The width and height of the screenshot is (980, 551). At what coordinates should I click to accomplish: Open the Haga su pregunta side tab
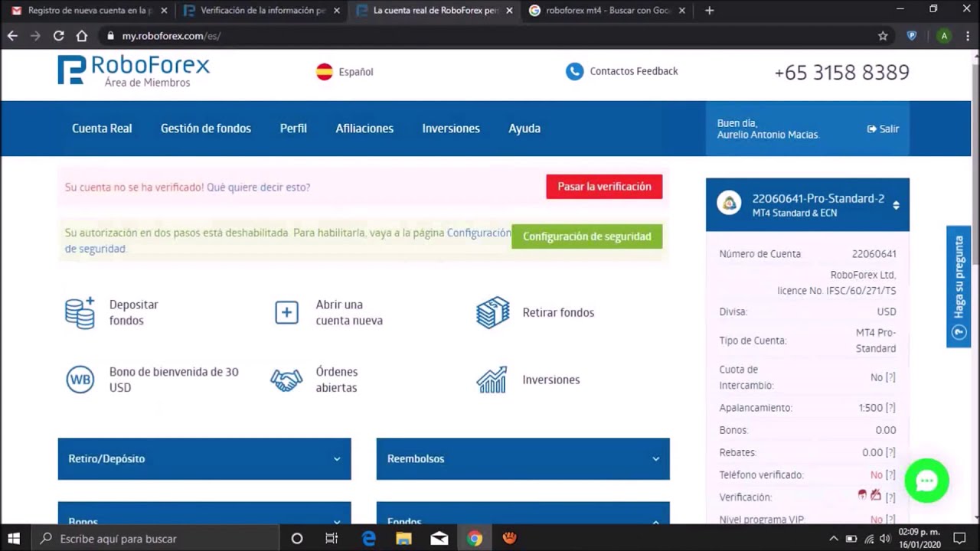(x=959, y=287)
